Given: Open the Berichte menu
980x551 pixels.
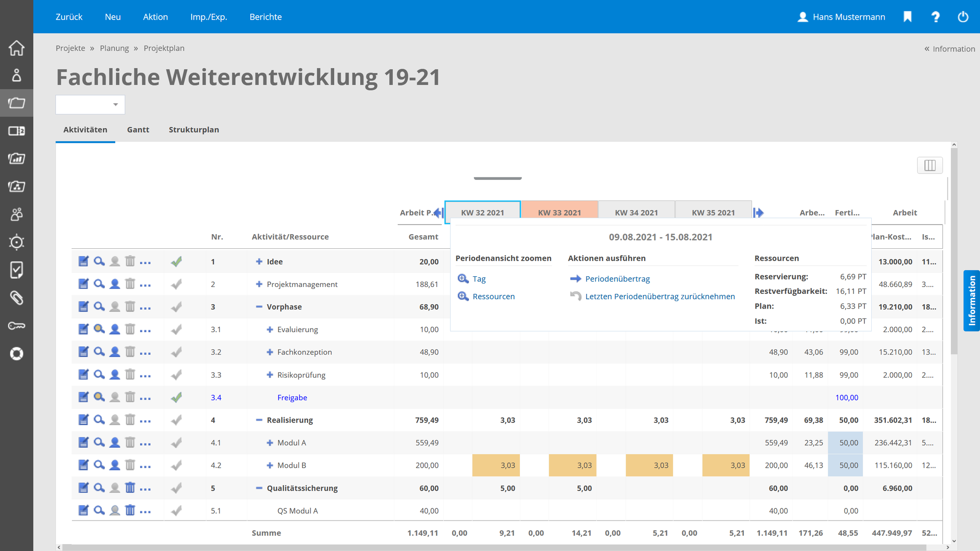Looking at the screenshot, I should [266, 17].
